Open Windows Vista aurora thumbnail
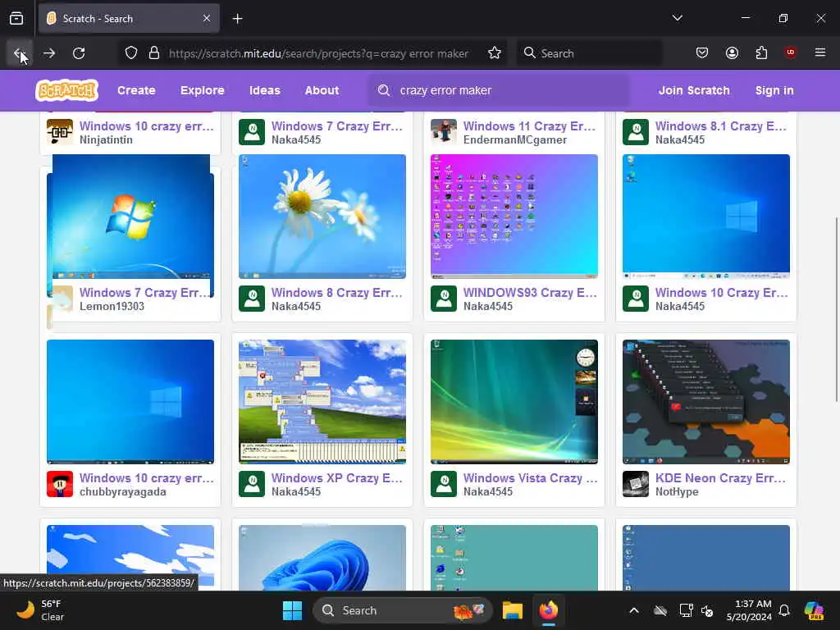 coord(514,402)
